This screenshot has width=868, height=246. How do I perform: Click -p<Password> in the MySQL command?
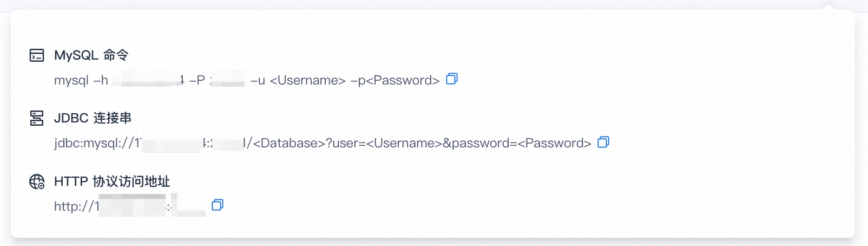(x=395, y=81)
